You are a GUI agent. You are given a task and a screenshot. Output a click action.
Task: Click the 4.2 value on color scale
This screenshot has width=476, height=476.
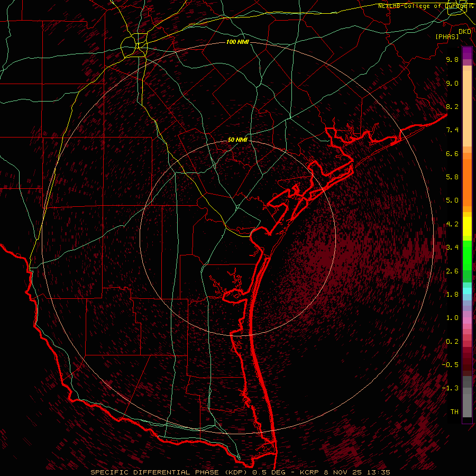(x=452, y=224)
